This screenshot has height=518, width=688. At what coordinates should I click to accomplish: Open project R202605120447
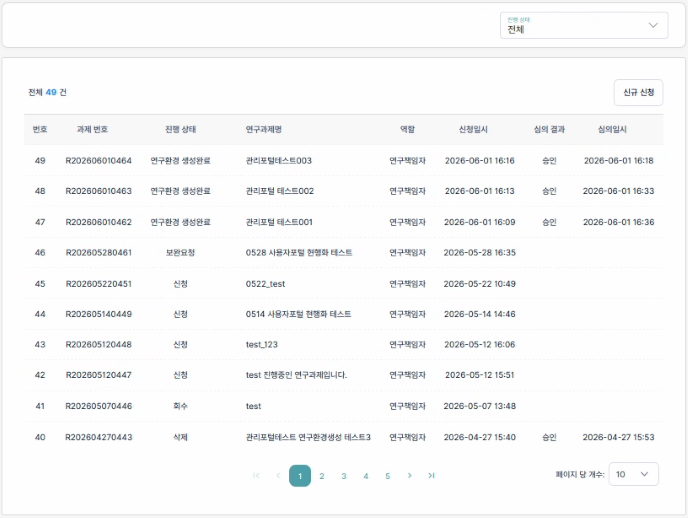tap(99, 375)
